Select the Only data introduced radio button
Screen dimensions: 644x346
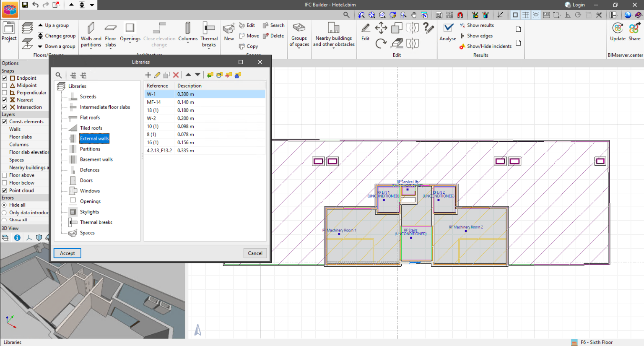coord(5,213)
